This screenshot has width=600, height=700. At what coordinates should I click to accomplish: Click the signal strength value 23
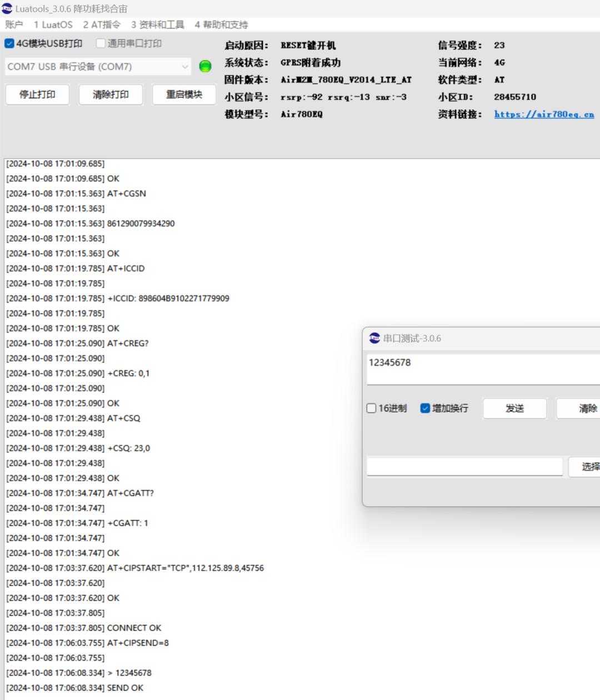pos(499,45)
